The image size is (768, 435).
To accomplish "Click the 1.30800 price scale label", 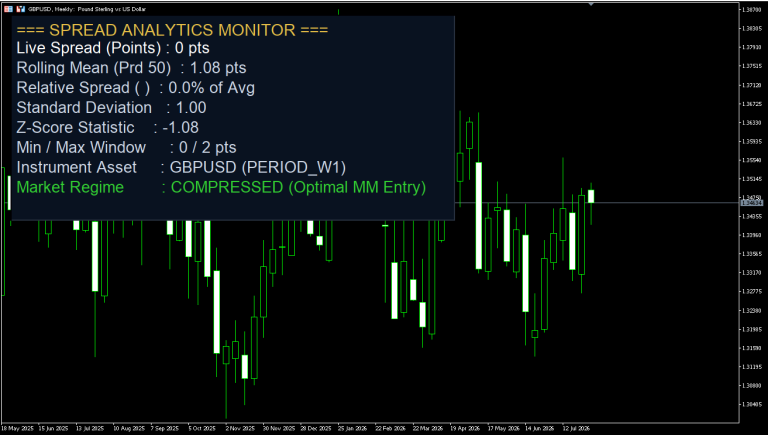I will [752, 386].
